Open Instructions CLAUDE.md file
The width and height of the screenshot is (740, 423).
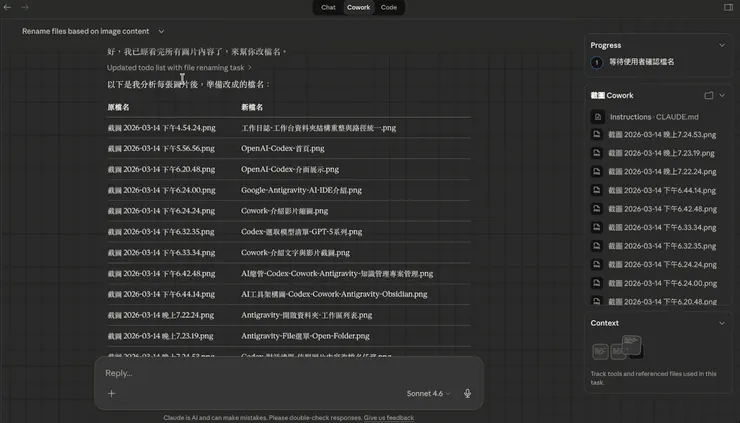[x=654, y=117]
